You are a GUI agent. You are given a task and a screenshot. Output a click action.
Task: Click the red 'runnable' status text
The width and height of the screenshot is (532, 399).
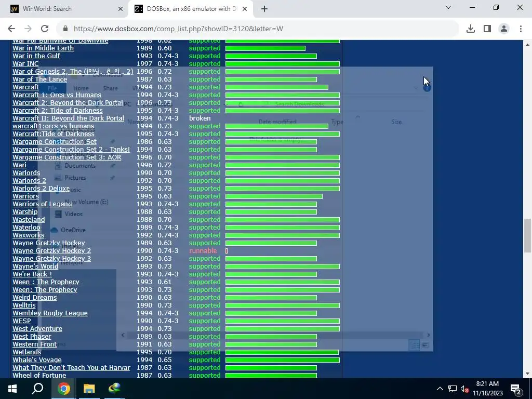(x=203, y=251)
